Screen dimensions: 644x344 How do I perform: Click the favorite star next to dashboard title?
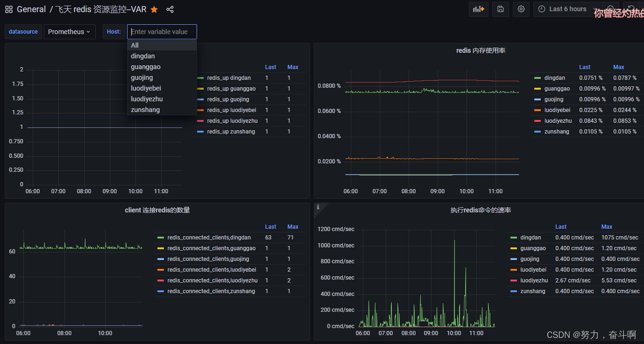click(x=154, y=9)
